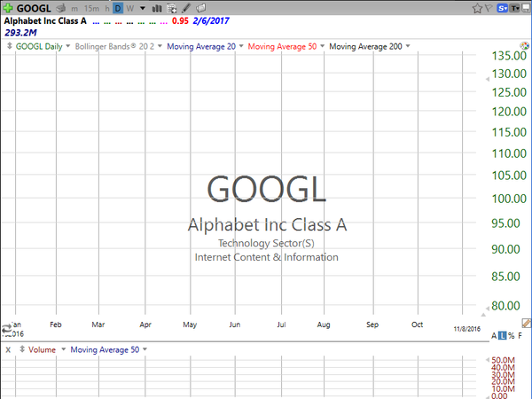This screenshot has height=399, width=532.
Task: Click the Mar month label on time axis
Action: click(x=98, y=325)
